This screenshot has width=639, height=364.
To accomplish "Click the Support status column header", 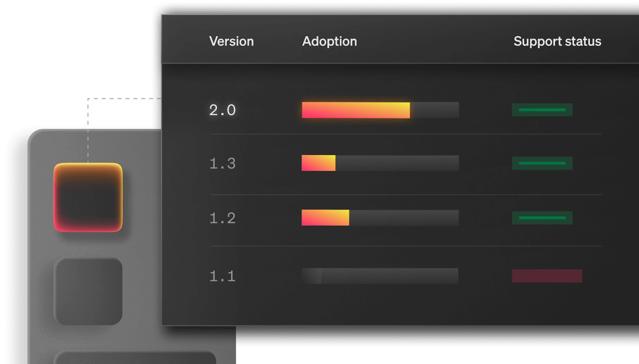I will [557, 41].
